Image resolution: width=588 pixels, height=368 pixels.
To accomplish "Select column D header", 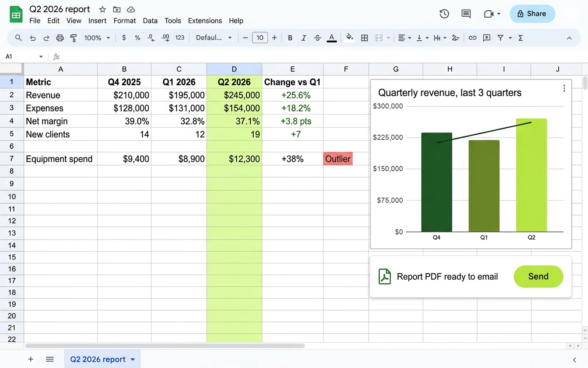I will click(234, 69).
